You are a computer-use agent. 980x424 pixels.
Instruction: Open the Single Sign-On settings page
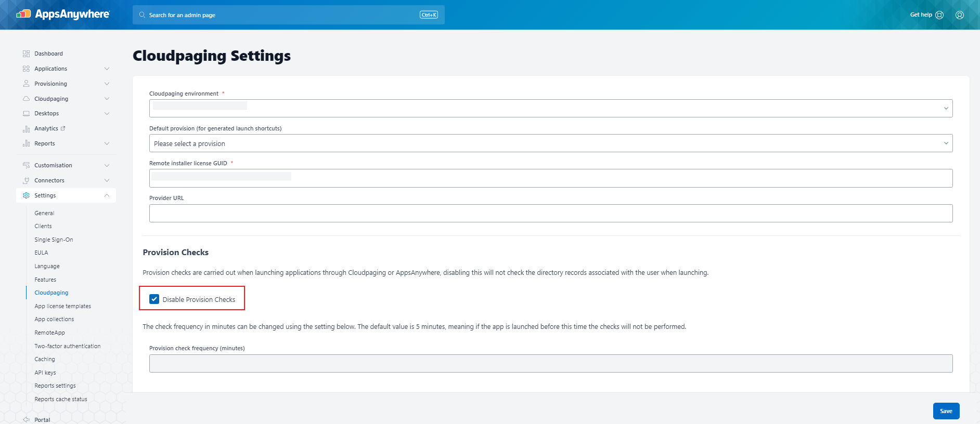(54, 240)
